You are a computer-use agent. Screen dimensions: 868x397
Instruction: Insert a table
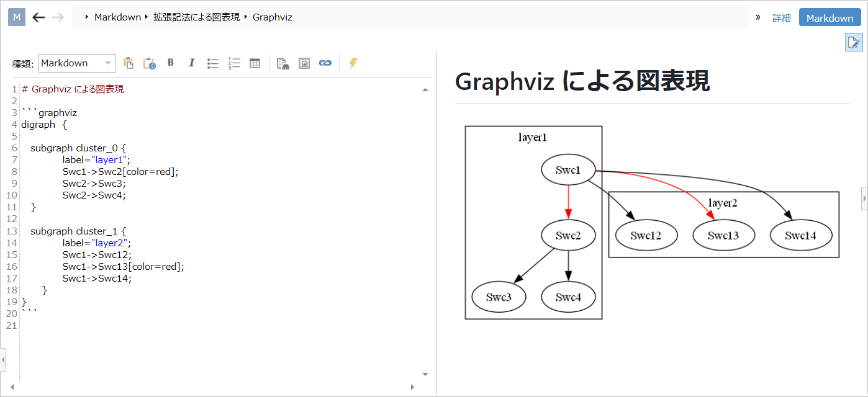coord(255,63)
